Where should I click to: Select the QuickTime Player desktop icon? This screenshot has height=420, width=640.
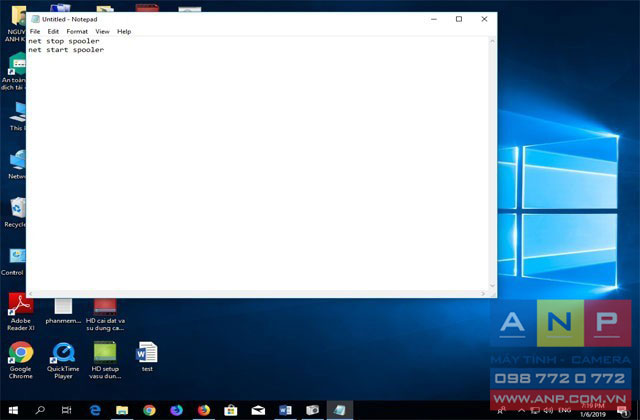coord(63,360)
